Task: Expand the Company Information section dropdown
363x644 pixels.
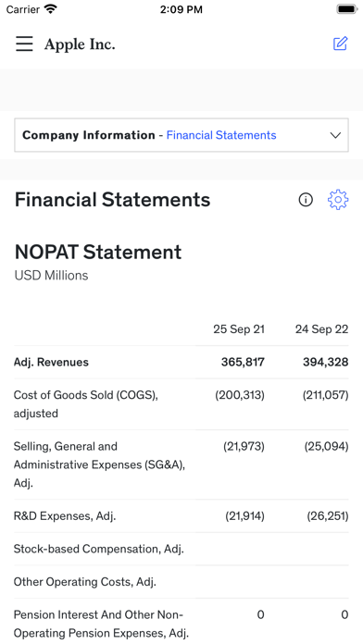Action: pyautogui.click(x=181, y=135)
